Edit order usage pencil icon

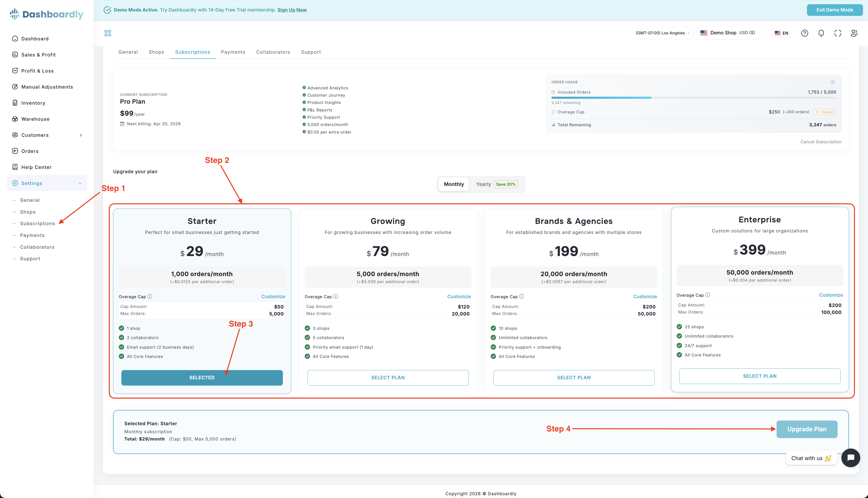(x=833, y=82)
